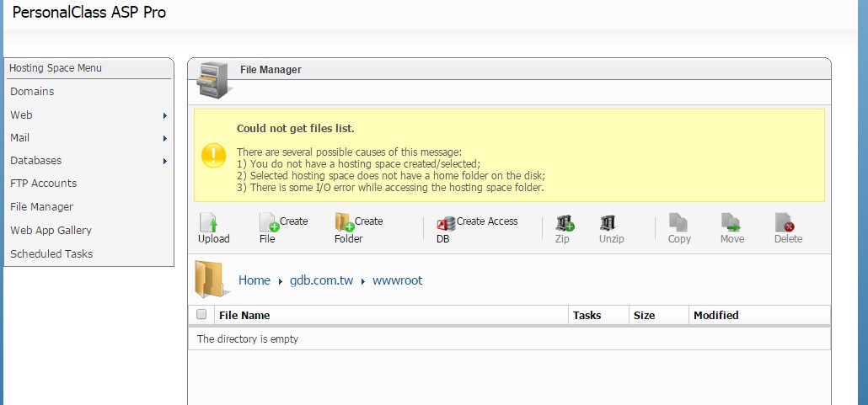Click the Move files icon

(x=731, y=222)
